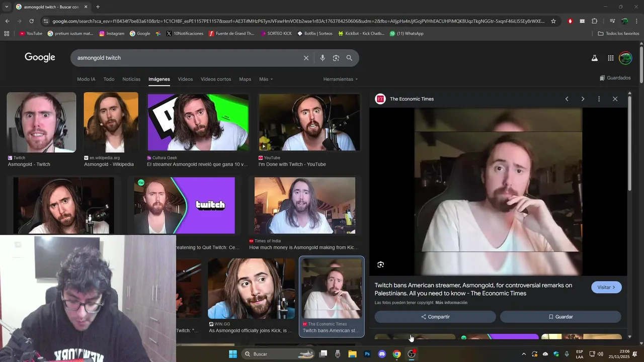Click the Compartir button

coord(435,317)
